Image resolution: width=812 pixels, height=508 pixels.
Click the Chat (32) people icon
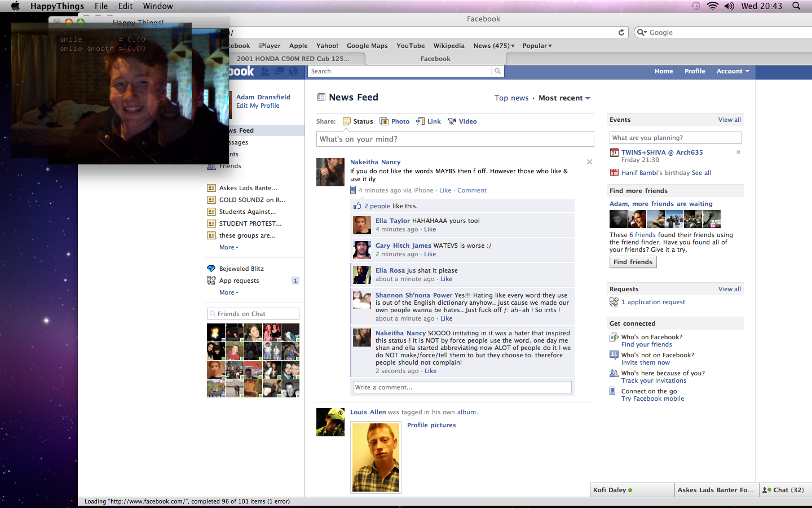pyautogui.click(x=767, y=490)
